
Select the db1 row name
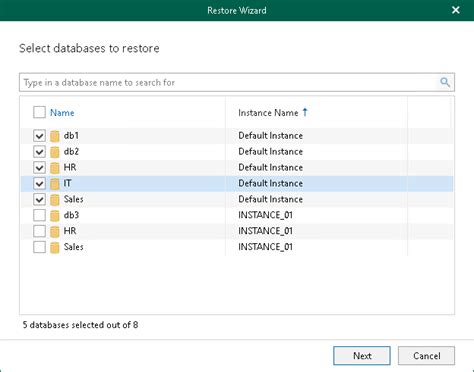point(71,136)
